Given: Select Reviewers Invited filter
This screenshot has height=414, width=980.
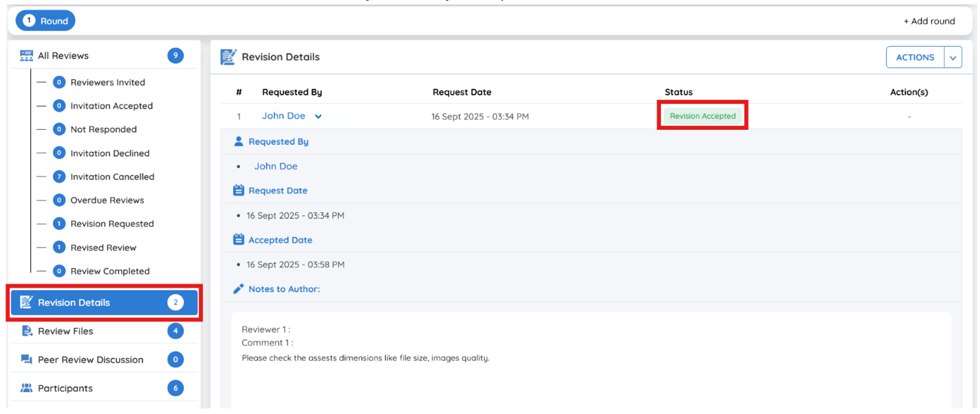Looking at the screenshot, I should (108, 82).
